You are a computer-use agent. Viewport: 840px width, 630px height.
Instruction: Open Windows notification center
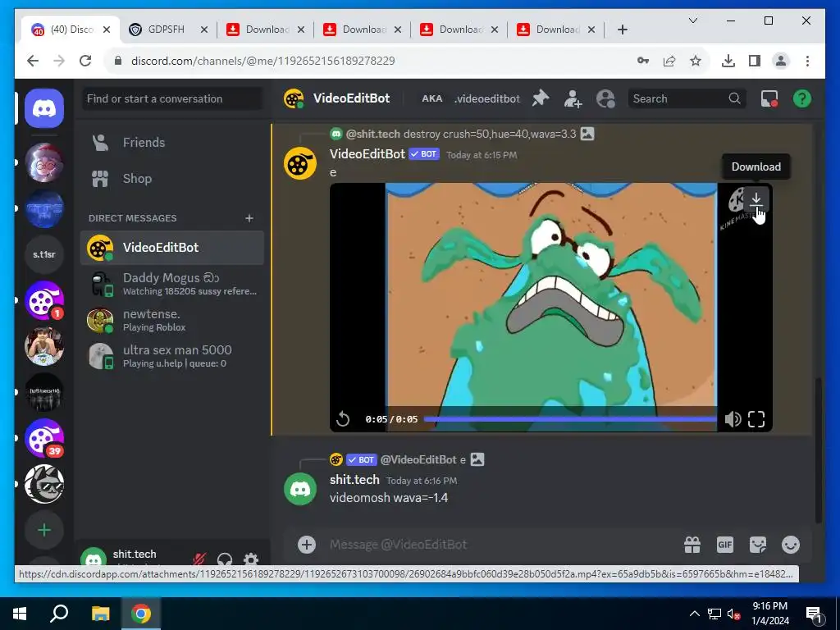click(x=813, y=614)
